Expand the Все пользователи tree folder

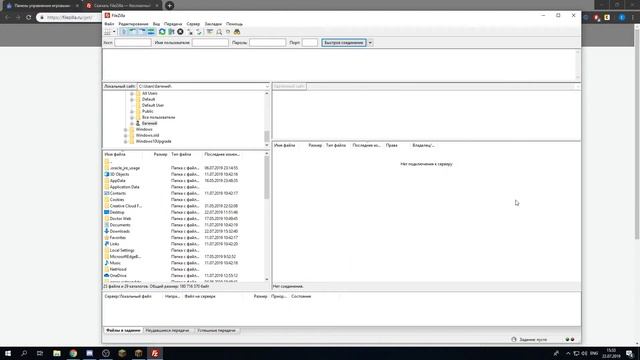pyautogui.click(x=132, y=118)
